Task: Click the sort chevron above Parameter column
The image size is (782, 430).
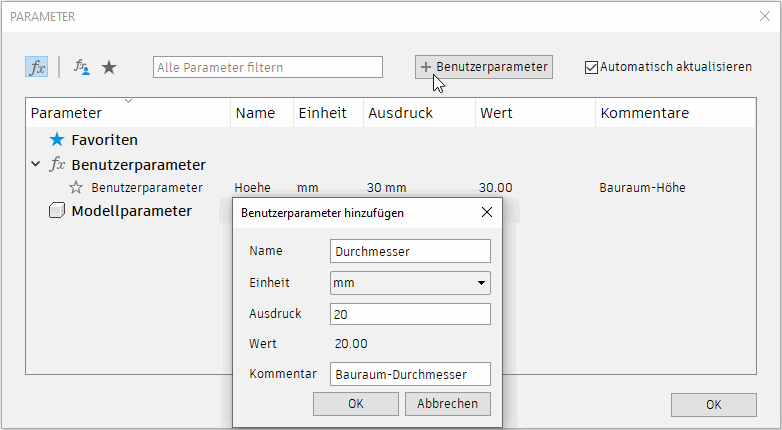Action: (x=128, y=100)
